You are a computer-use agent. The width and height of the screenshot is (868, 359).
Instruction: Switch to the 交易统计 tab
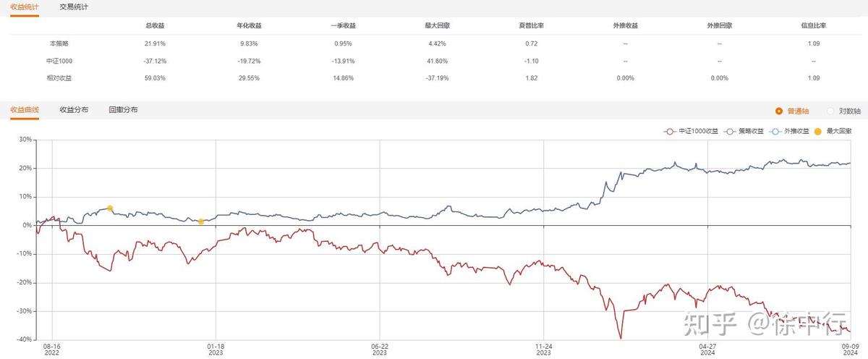point(75,7)
